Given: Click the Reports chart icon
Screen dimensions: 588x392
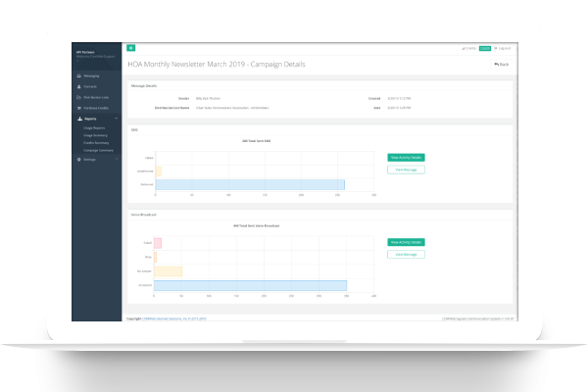Looking at the screenshot, I should coord(78,117).
